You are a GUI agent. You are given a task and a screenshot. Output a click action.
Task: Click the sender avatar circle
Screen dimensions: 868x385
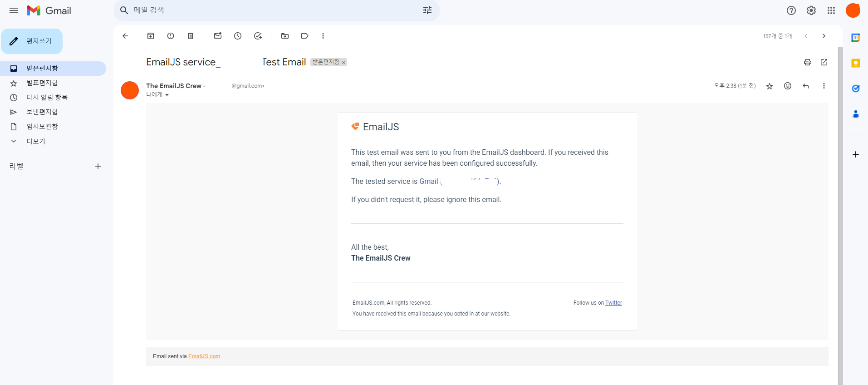(x=130, y=90)
